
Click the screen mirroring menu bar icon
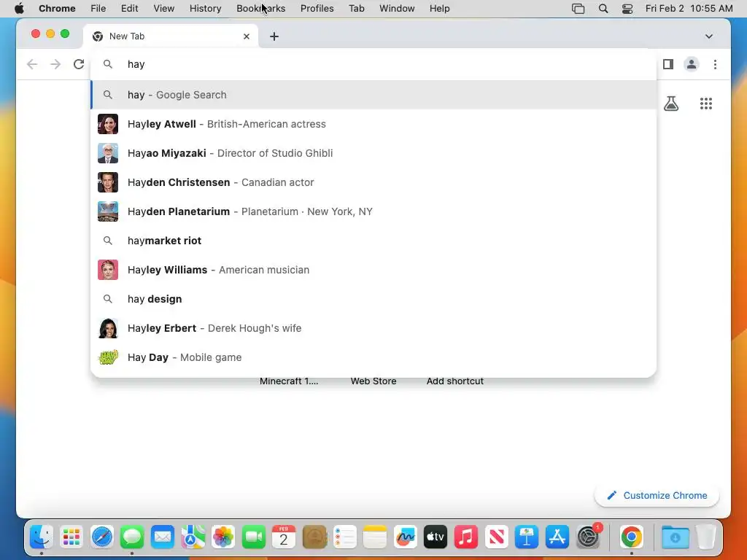pos(578,9)
